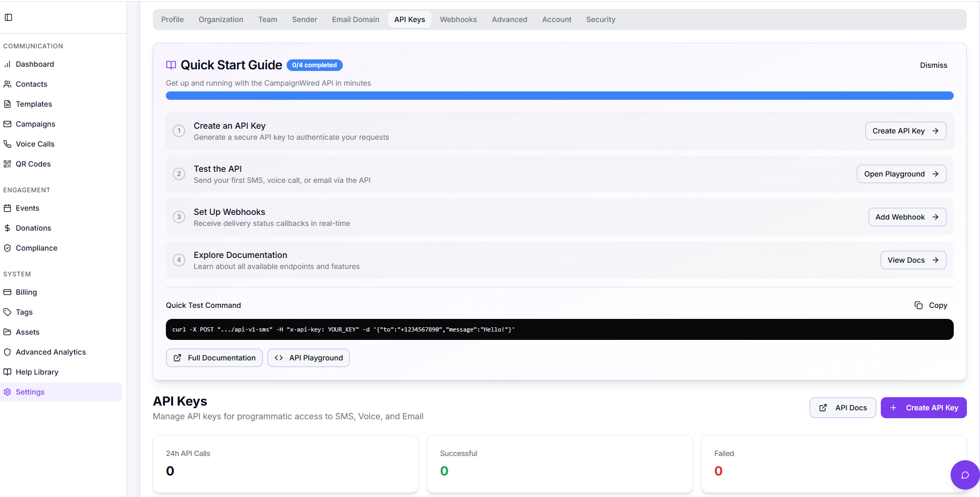Click the Failed calls card
Image resolution: width=980 pixels, height=497 pixels.
(x=834, y=464)
